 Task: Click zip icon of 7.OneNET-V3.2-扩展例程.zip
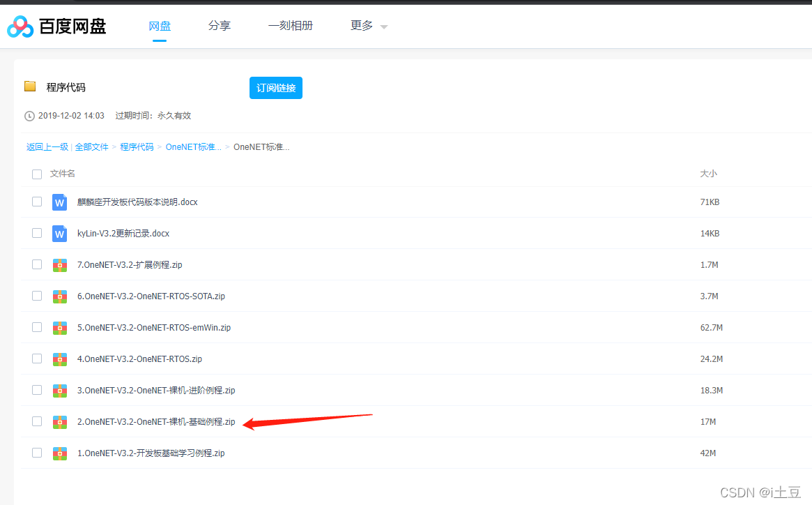coord(59,266)
